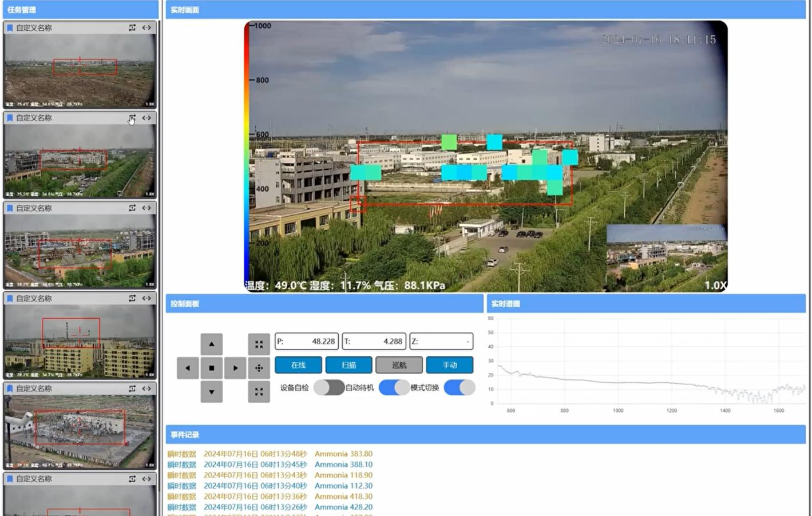The height and width of the screenshot is (516, 812).
Task: Click the 任务管理 panel header
Action: pos(81,10)
